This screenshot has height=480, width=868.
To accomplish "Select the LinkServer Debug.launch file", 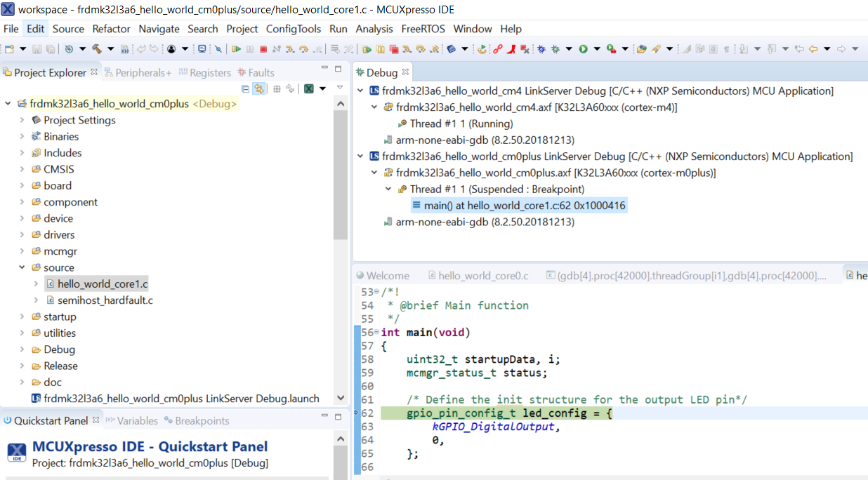I will (x=176, y=399).
